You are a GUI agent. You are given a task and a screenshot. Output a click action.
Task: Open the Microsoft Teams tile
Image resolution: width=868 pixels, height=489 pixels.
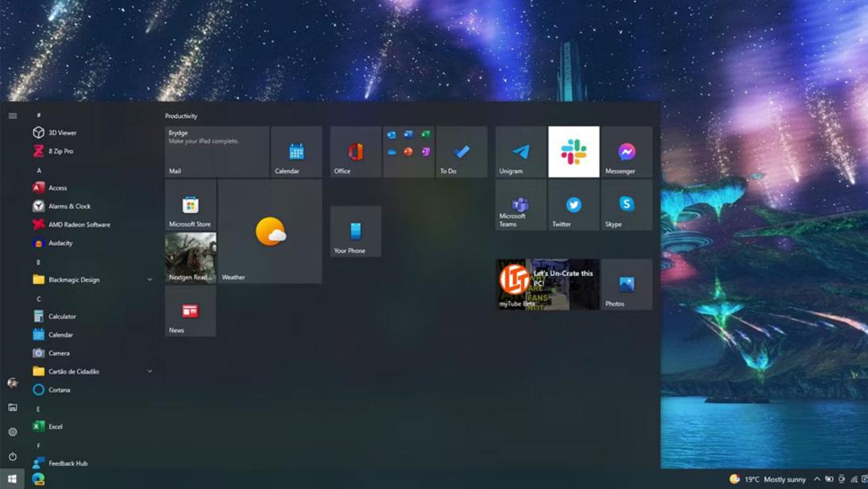coord(520,205)
